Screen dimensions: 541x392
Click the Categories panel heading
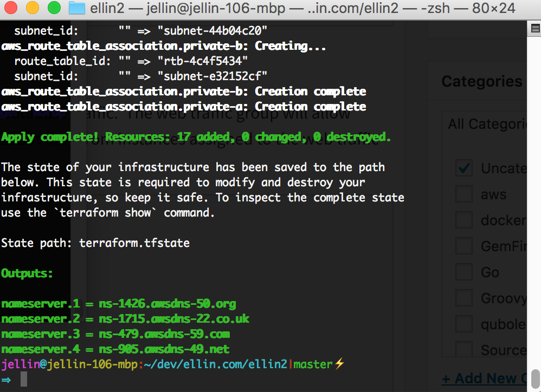(482, 82)
